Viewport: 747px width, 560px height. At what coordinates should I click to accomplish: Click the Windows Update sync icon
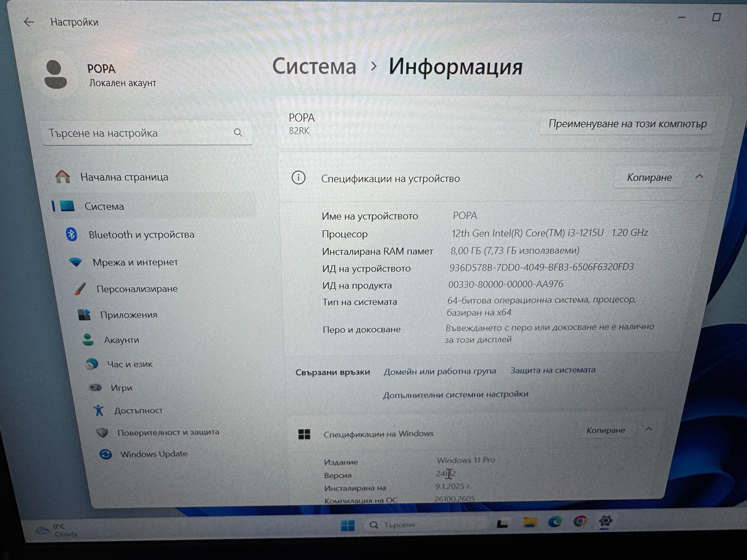point(105,454)
